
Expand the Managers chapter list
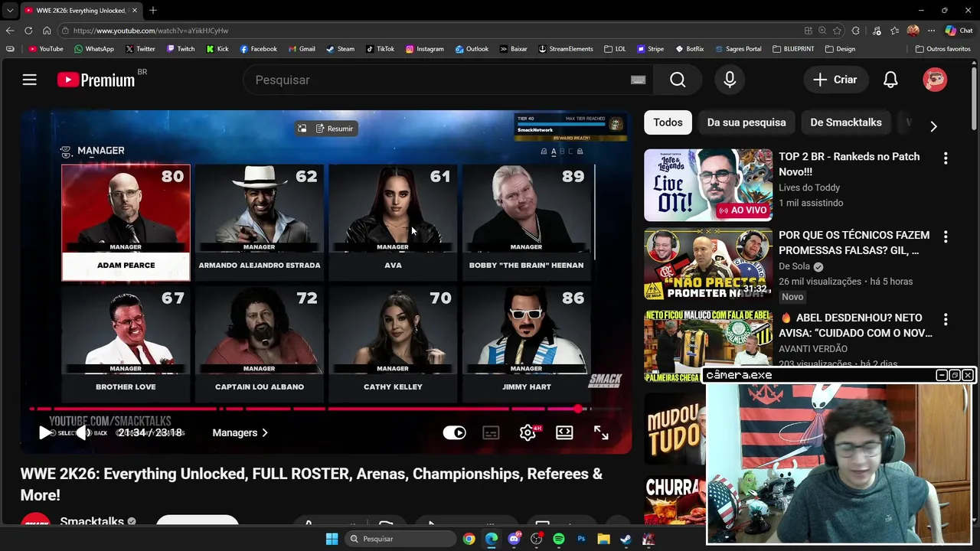pos(240,432)
